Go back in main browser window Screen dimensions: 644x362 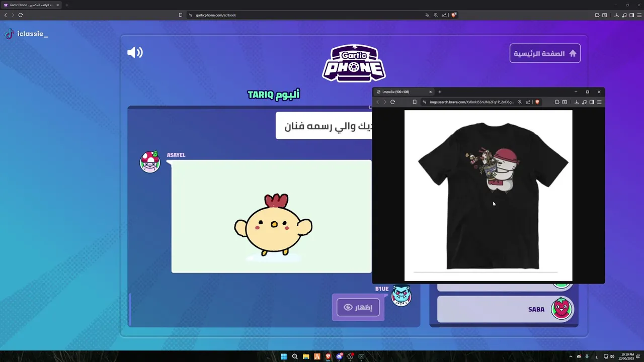point(6,15)
